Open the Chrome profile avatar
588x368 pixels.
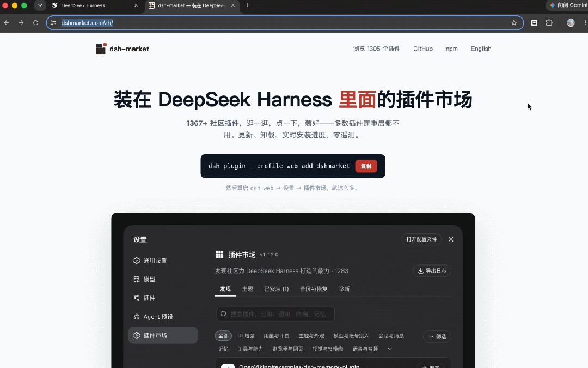tap(571, 23)
